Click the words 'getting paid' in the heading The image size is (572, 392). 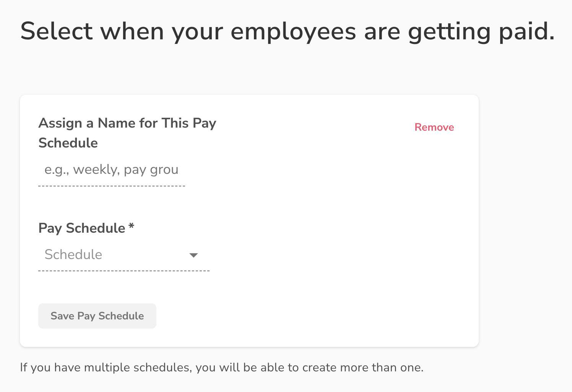pyautogui.click(x=481, y=31)
